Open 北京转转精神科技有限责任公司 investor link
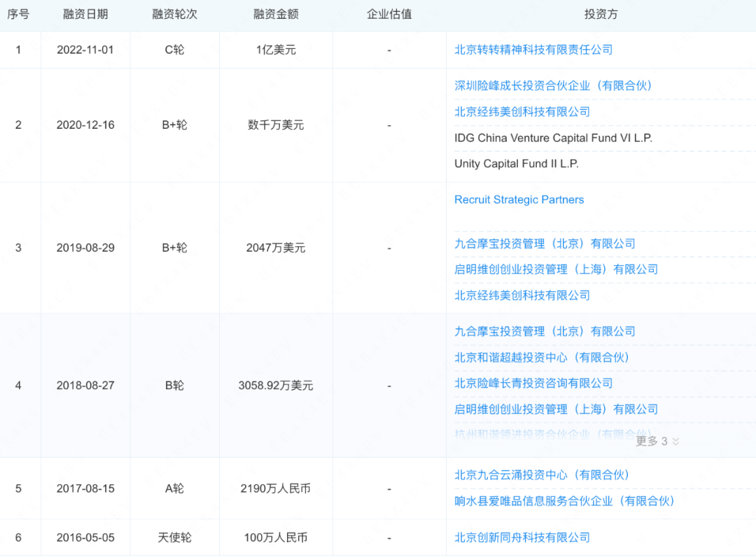 533,50
